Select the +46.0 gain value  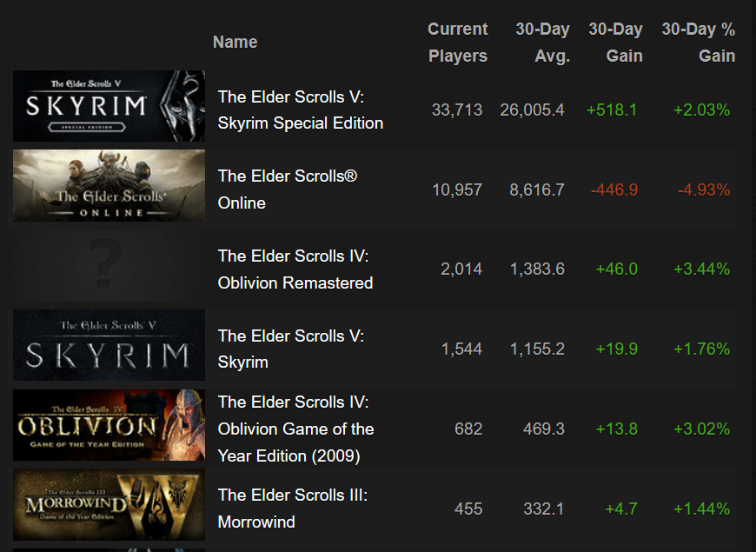click(617, 269)
